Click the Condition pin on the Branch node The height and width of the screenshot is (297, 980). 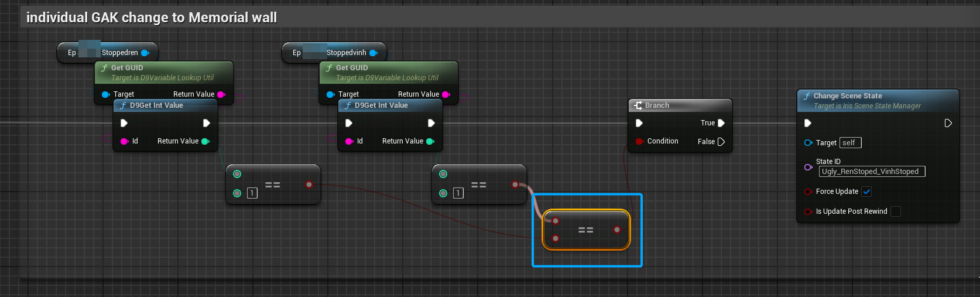[x=640, y=141]
